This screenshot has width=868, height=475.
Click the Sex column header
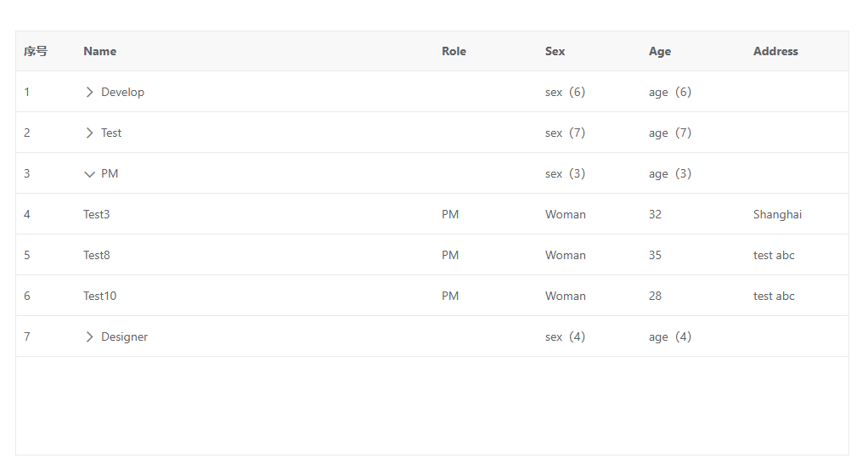pos(555,51)
